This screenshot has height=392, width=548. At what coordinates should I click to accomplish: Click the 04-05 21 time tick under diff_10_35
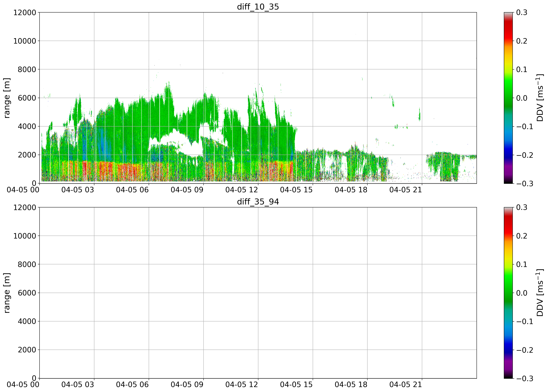coord(406,190)
